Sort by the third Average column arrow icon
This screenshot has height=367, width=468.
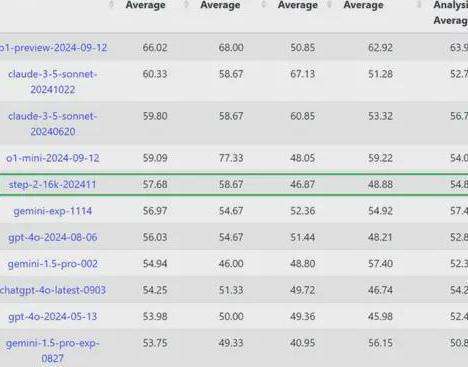[x=264, y=4]
